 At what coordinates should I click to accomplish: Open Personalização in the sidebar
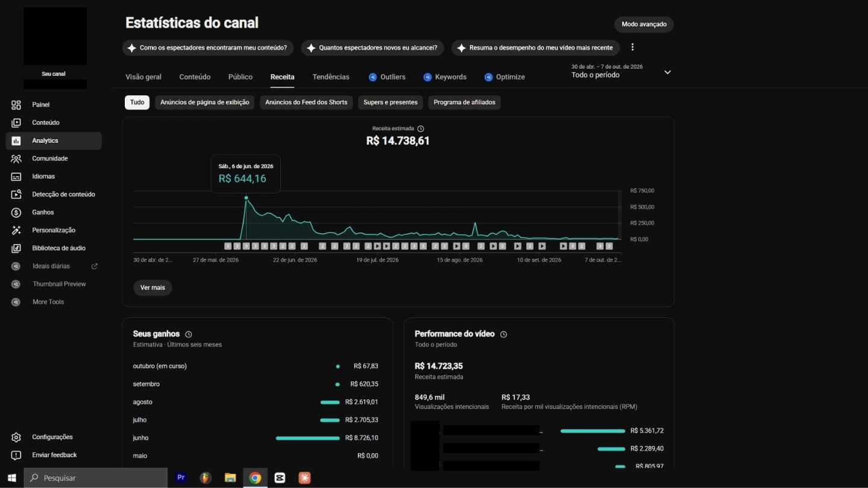[53, 230]
